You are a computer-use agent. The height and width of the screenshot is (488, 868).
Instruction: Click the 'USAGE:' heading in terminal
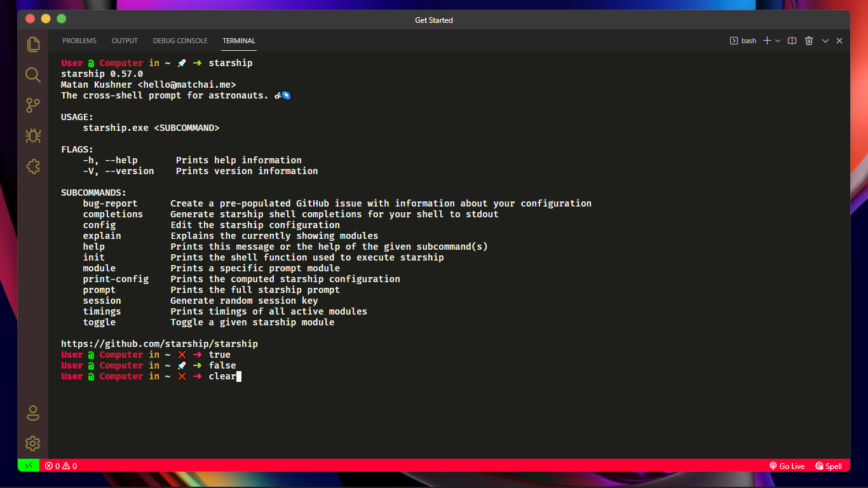(78, 117)
